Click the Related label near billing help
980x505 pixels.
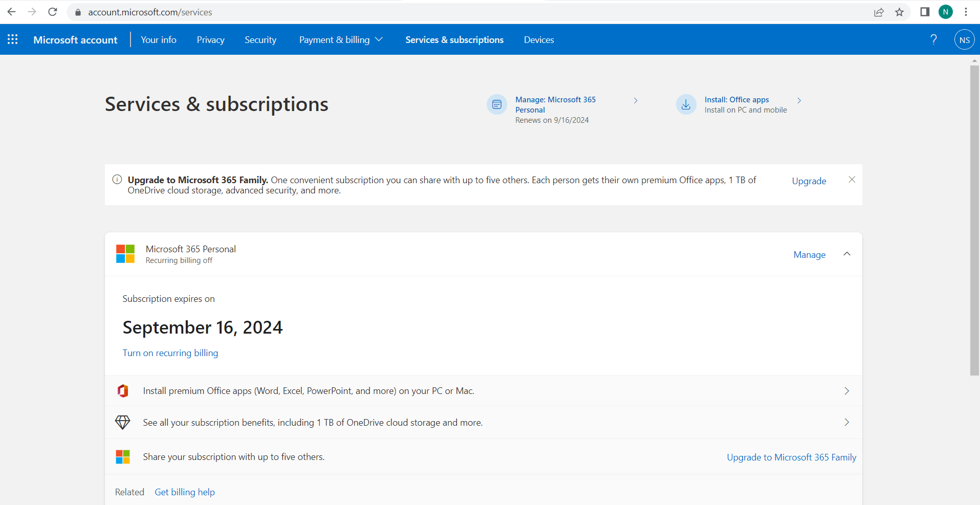pyautogui.click(x=129, y=492)
